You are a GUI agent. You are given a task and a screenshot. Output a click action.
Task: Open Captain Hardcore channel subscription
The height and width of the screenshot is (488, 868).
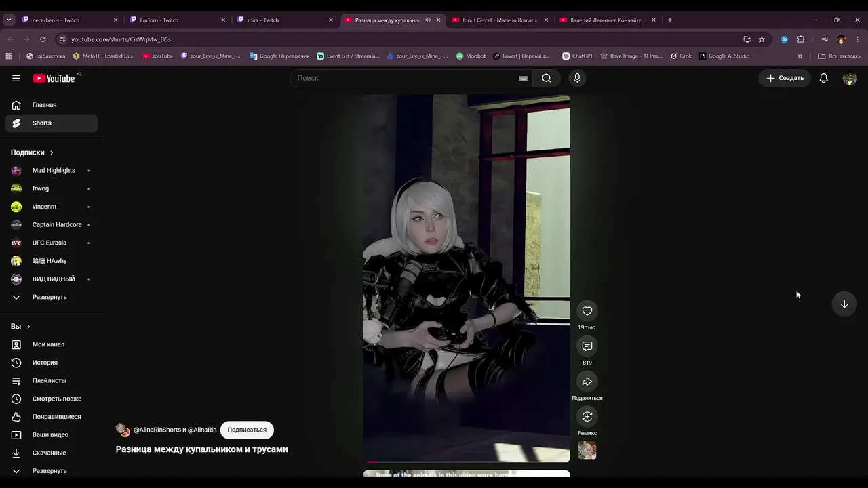[52, 225]
